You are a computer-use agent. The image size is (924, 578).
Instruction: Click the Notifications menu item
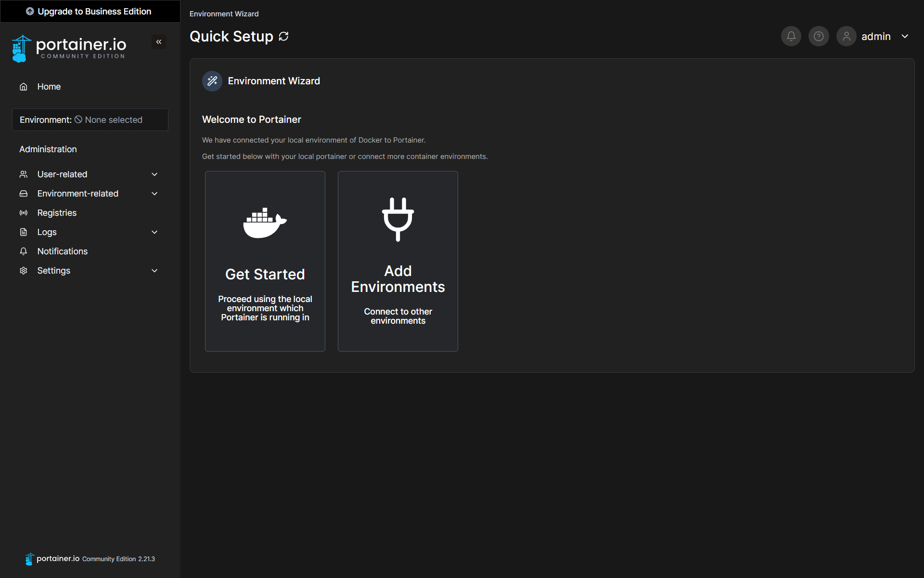tap(62, 251)
